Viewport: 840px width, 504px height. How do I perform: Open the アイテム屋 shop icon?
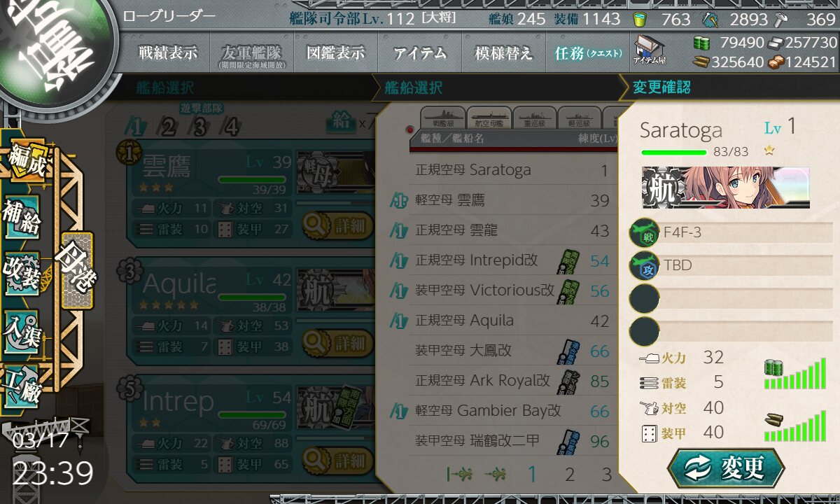pyautogui.click(x=649, y=51)
